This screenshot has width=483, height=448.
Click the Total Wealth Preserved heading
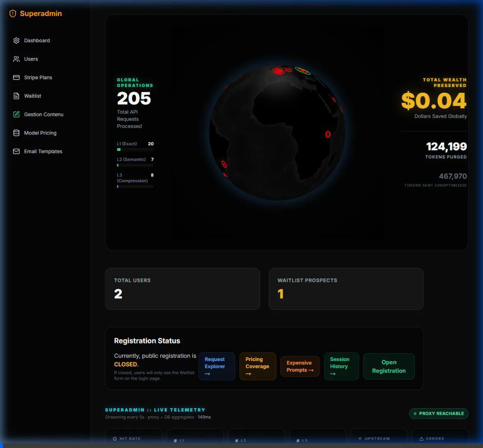pos(444,82)
